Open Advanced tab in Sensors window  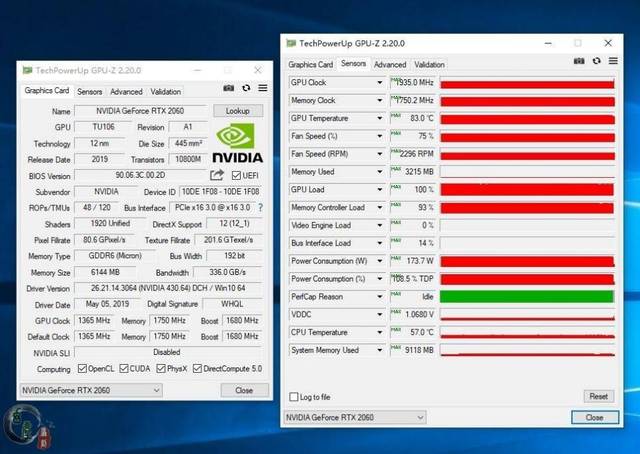pos(390,65)
